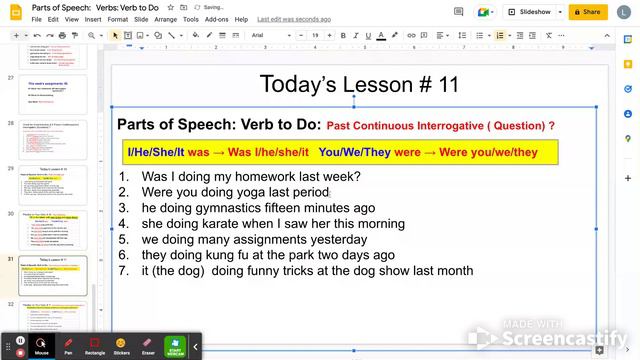Insert a link
Image resolution: width=640 pixels, height=360 pixels.
coord(411,36)
